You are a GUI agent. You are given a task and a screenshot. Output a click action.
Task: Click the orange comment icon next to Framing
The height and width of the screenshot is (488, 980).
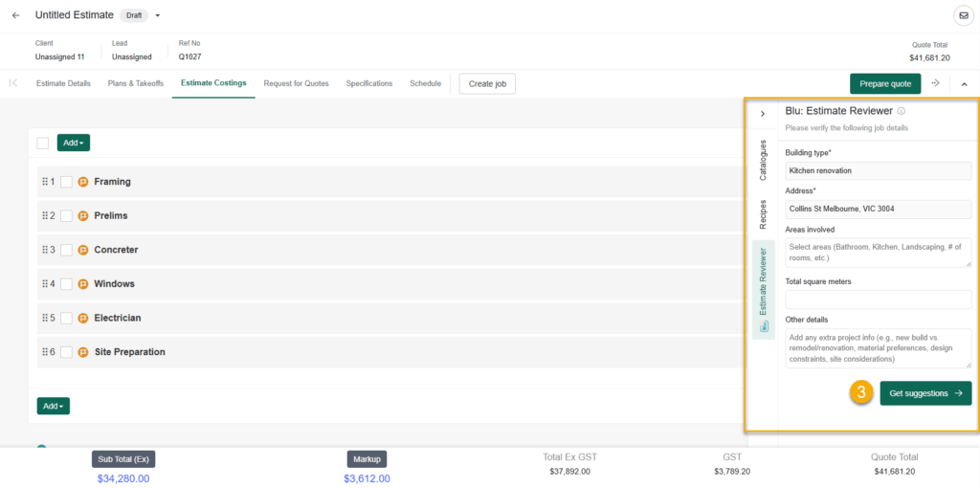(83, 182)
